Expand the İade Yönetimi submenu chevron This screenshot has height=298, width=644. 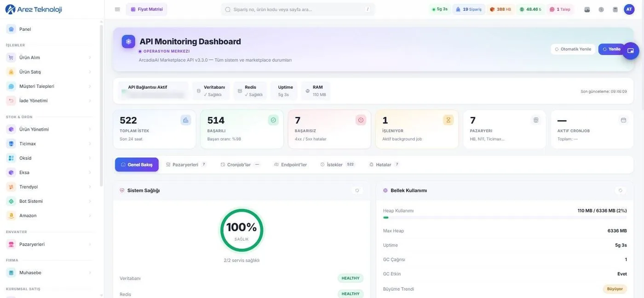click(90, 100)
